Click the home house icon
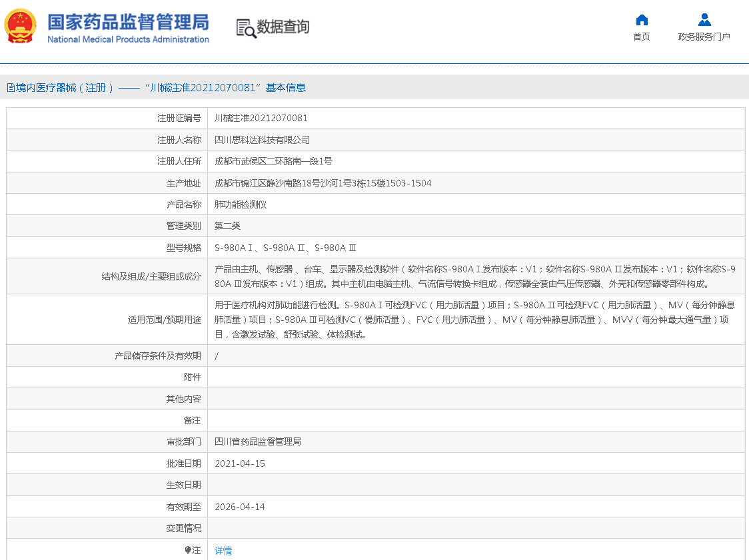 coord(642,20)
